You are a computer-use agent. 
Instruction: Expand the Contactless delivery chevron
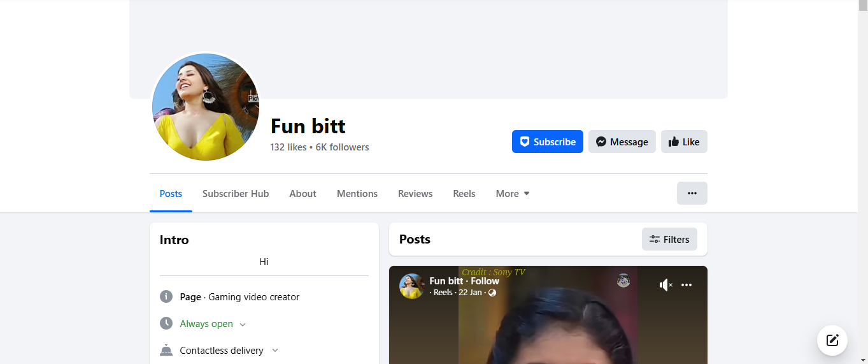tap(275, 350)
